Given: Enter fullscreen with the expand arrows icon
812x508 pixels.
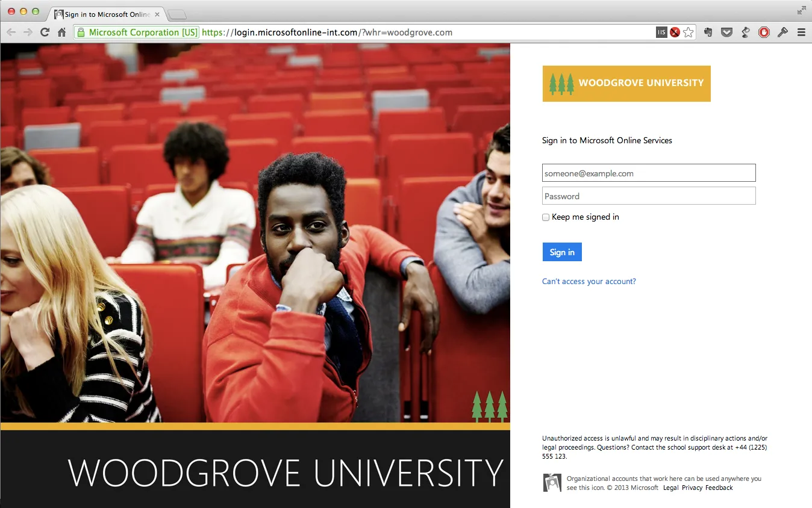Looking at the screenshot, I should coord(801,10).
